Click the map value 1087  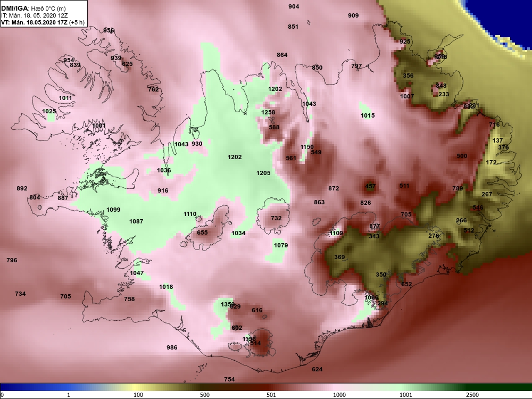[x=136, y=221]
